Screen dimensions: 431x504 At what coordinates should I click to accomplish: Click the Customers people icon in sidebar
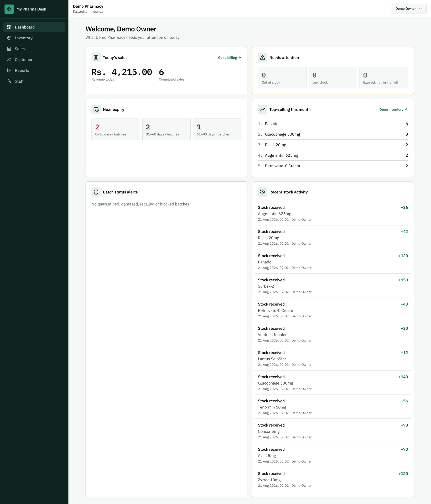coord(9,60)
